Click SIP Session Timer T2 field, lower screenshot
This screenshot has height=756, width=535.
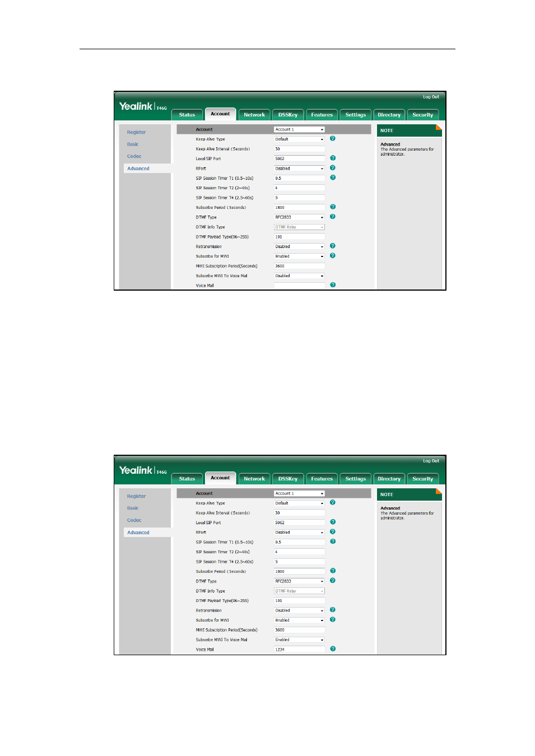coord(299,552)
